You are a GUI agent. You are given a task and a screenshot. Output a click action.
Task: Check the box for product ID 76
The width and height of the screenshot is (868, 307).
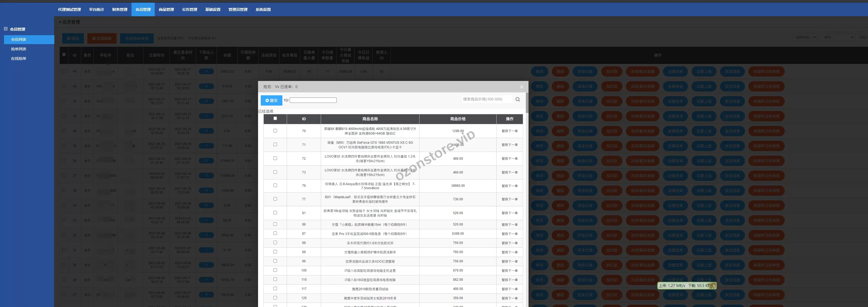(275, 185)
